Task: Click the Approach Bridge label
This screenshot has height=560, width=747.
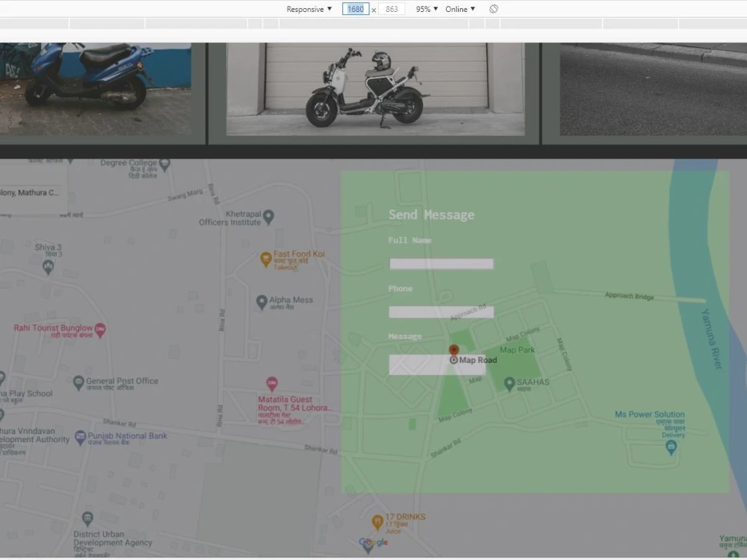Action: [x=629, y=296]
